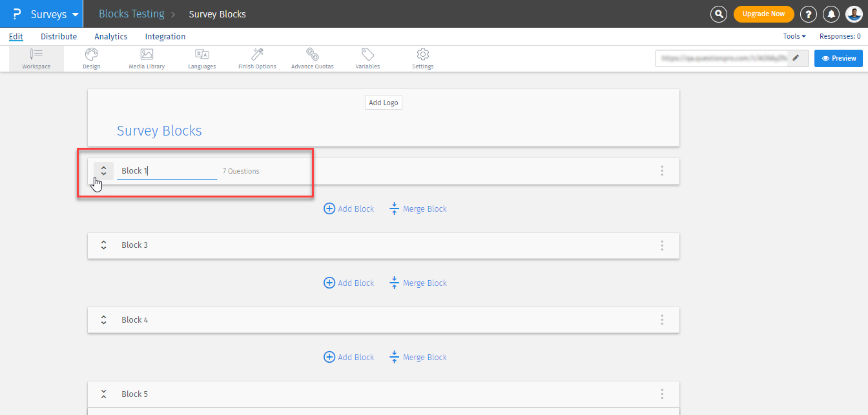
Task: Open Block 4 three-dot options menu
Action: point(662,320)
